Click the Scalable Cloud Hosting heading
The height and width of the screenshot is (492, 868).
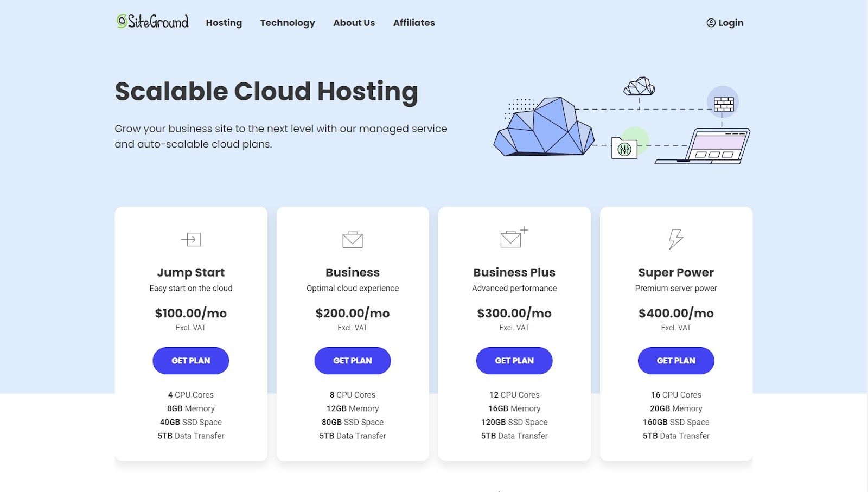click(266, 92)
